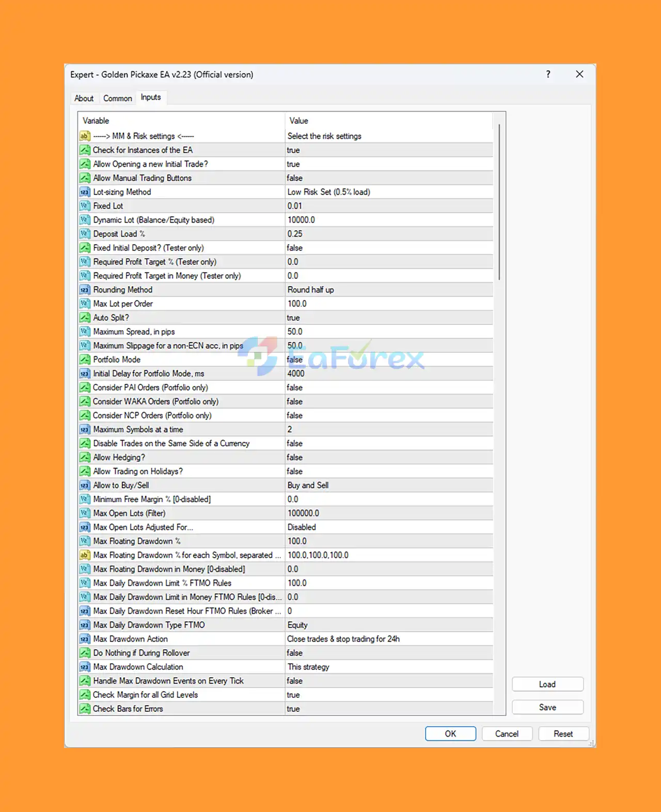
Task: Click the Load button
Action: tap(547, 684)
